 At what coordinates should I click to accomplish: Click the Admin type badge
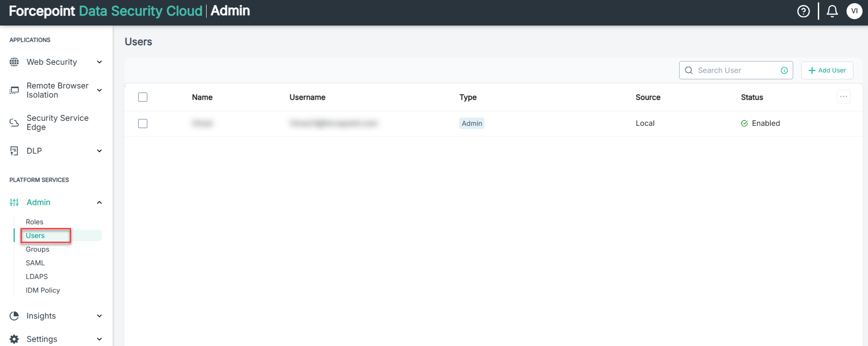click(x=472, y=123)
